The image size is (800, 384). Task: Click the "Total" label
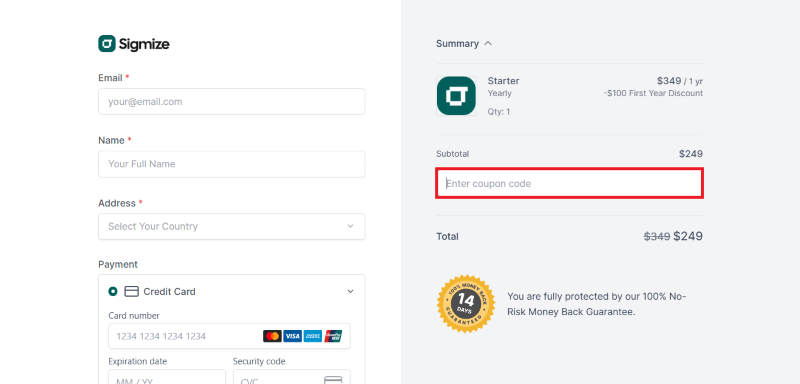[x=447, y=237]
